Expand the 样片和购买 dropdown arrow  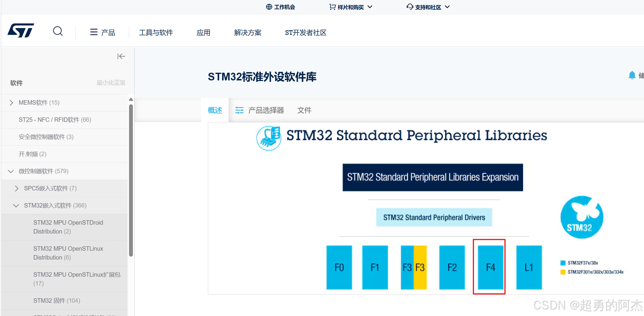tap(370, 7)
